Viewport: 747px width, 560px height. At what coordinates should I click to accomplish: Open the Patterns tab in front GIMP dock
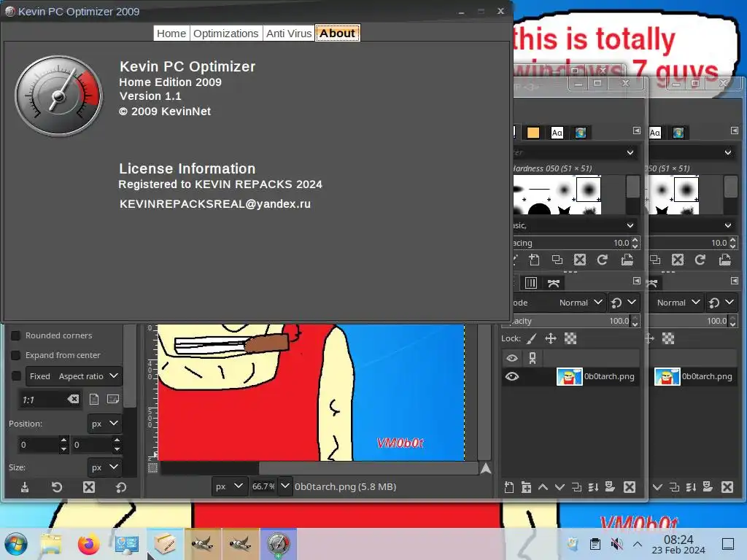(x=533, y=133)
